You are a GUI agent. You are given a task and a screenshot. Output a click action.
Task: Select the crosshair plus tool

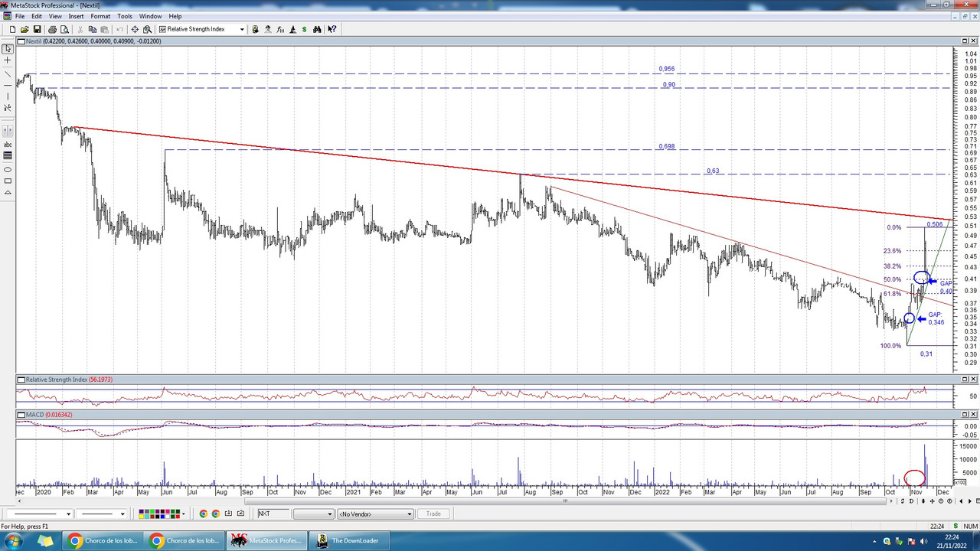[8, 60]
